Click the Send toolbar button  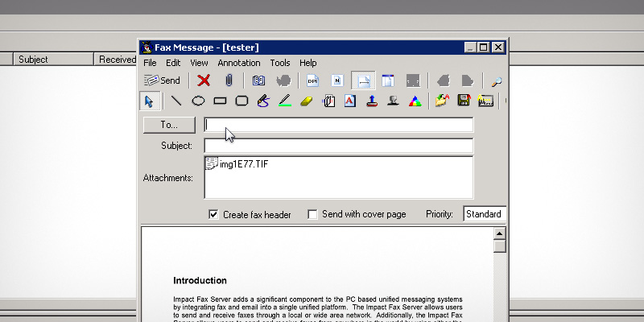[162, 80]
